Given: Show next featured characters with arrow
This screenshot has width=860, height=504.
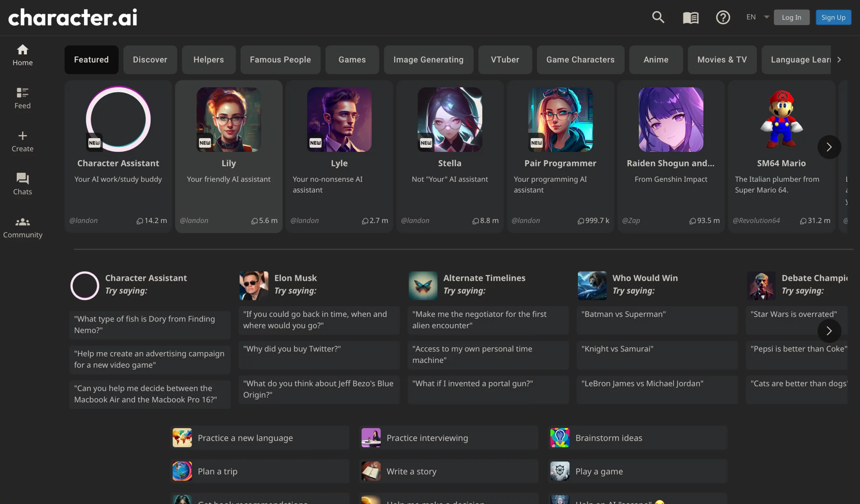Looking at the screenshot, I should pyautogui.click(x=829, y=147).
